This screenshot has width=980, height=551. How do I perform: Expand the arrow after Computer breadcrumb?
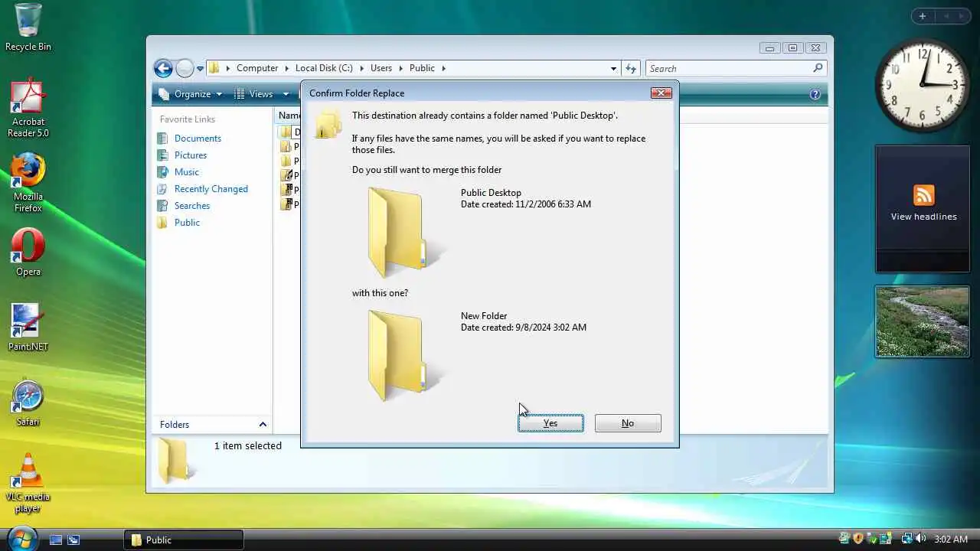pos(287,68)
